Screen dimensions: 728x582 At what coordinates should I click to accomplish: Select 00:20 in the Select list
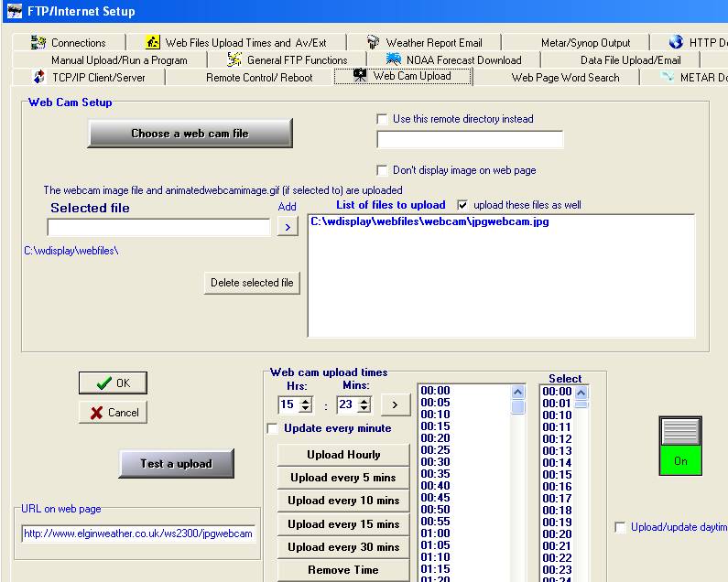(557, 534)
